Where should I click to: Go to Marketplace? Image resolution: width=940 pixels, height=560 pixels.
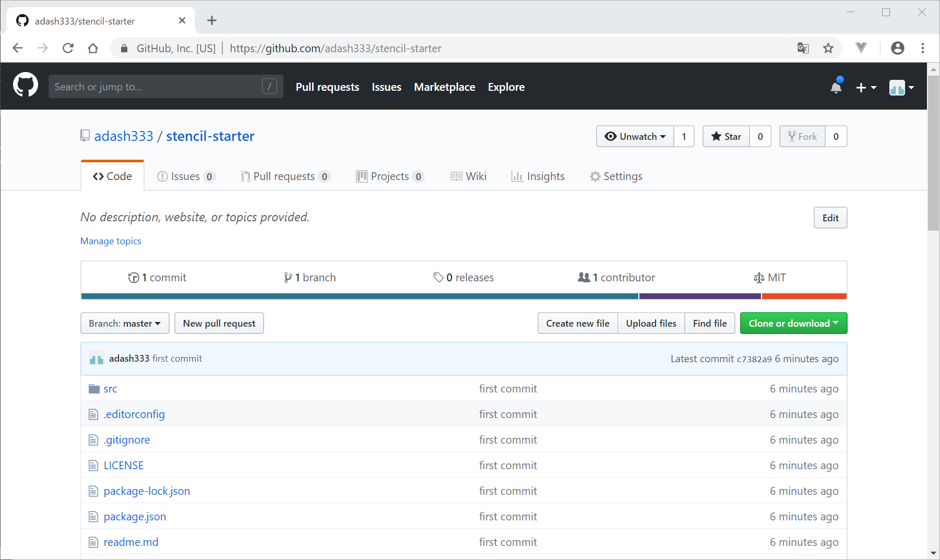pyautogui.click(x=445, y=87)
